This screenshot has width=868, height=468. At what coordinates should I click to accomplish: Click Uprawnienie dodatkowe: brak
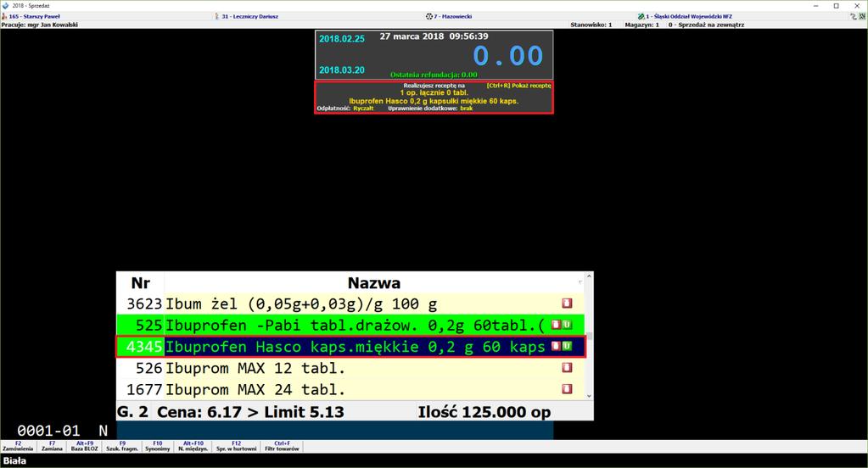(x=430, y=109)
